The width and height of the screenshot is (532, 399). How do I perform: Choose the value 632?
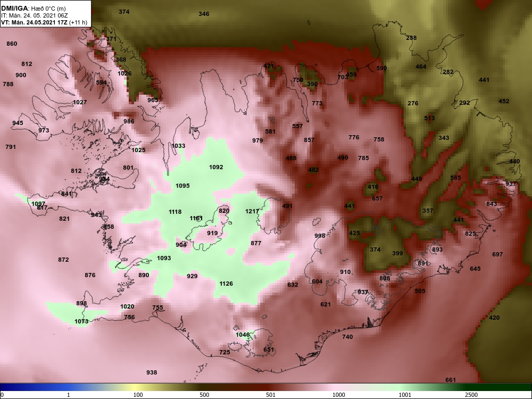point(293,285)
